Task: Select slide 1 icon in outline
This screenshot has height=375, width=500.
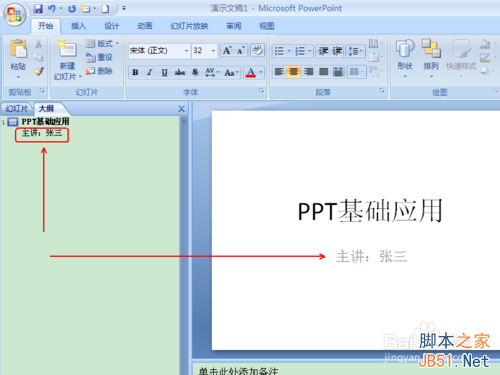Action: coord(13,122)
